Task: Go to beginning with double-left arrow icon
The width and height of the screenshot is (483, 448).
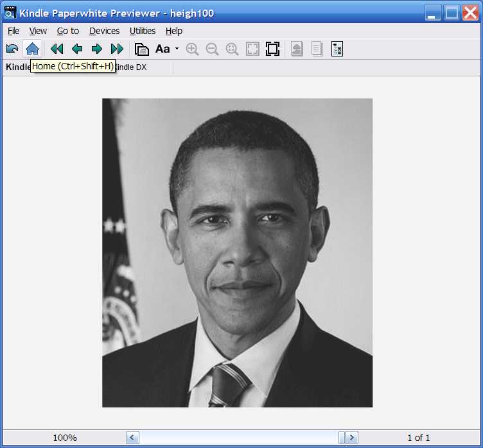Action: pyautogui.click(x=57, y=49)
